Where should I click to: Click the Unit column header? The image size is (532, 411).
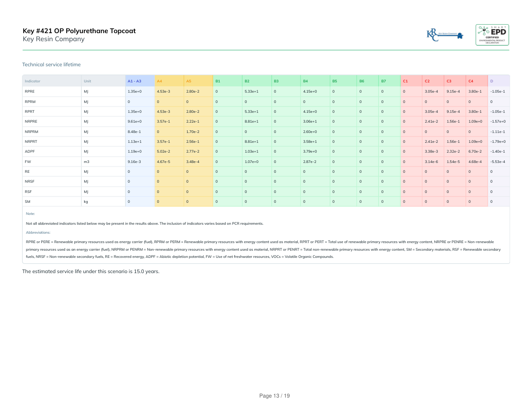tap(87, 81)
